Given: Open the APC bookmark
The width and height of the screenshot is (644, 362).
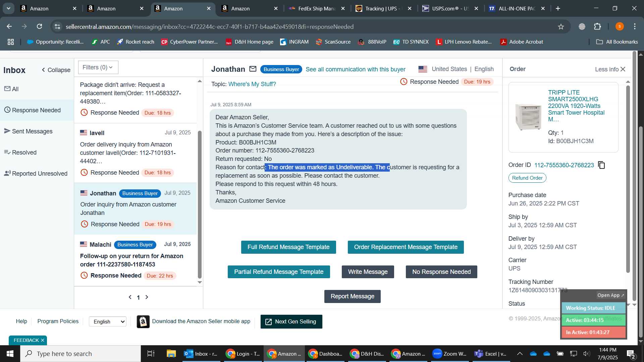Looking at the screenshot, I should (101, 42).
